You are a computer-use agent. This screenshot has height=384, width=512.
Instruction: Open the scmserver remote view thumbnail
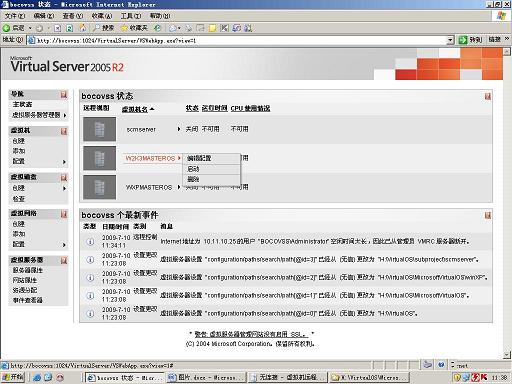point(100,129)
